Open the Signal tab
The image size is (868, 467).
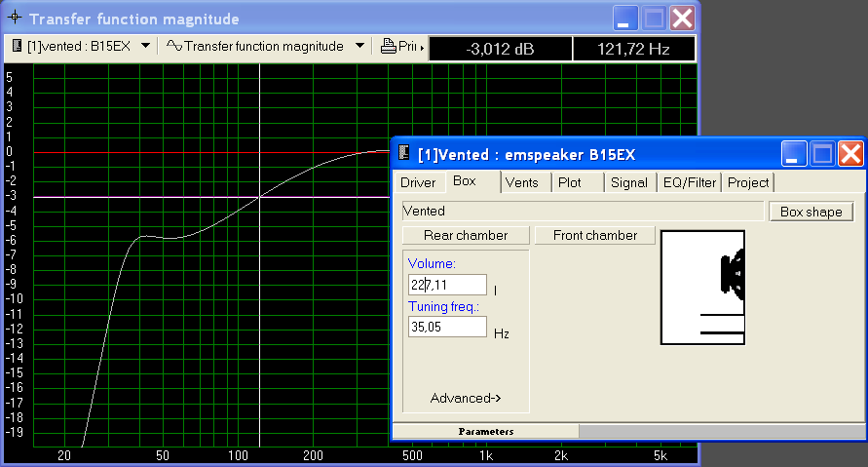pyautogui.click(x=629, y=183)
